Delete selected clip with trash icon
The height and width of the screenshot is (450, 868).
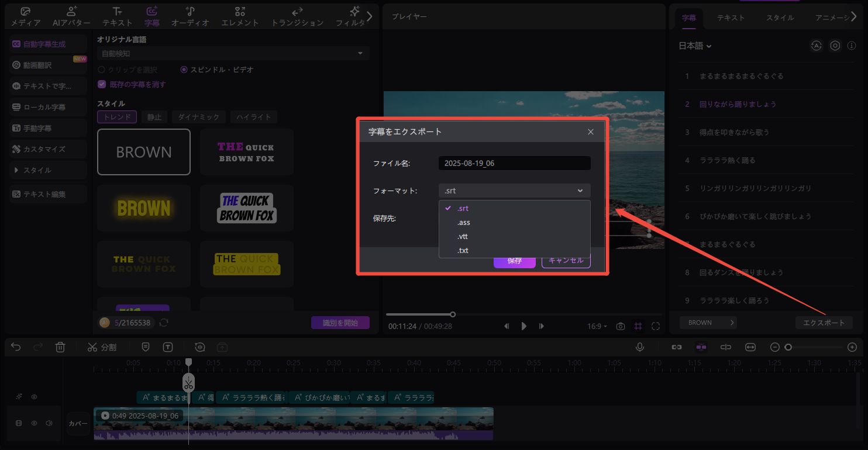click(x=60, y=347)
